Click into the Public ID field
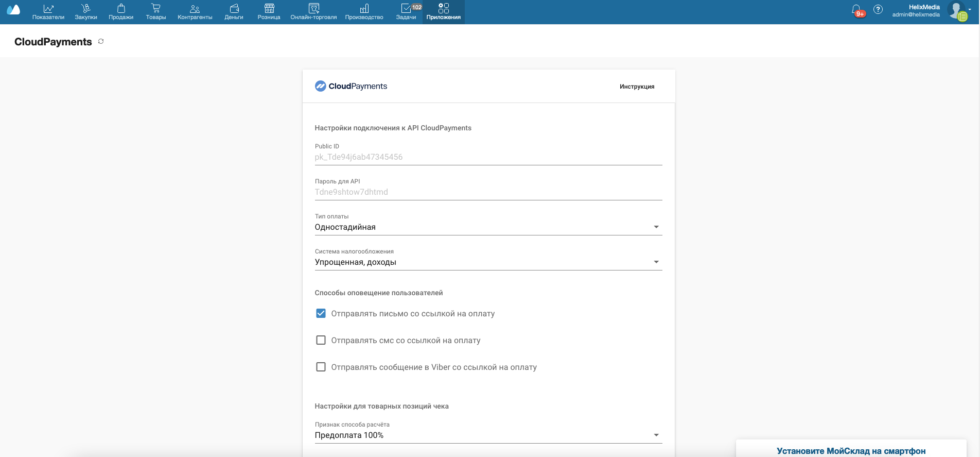Image resolution: width=980 pixels, height=457 pixels. coord(488,157)
